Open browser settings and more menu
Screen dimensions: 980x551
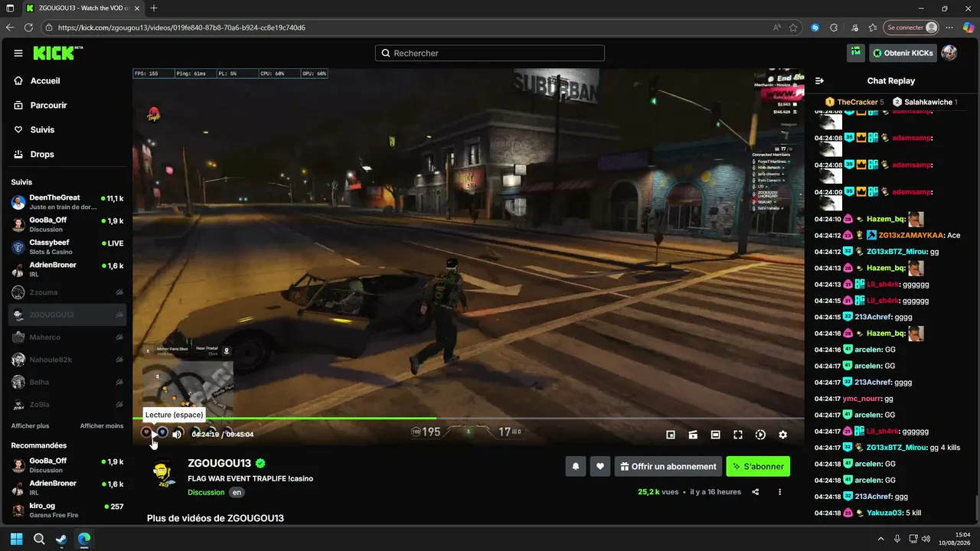click(x=951, y=28)
